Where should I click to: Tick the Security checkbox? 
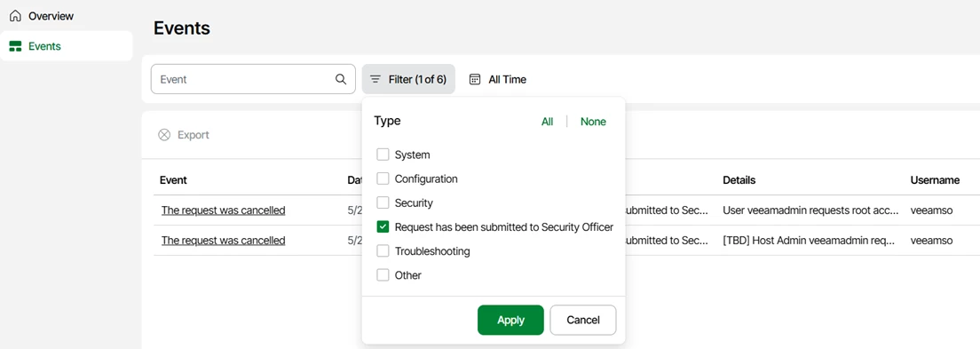[x=383, y=203]
